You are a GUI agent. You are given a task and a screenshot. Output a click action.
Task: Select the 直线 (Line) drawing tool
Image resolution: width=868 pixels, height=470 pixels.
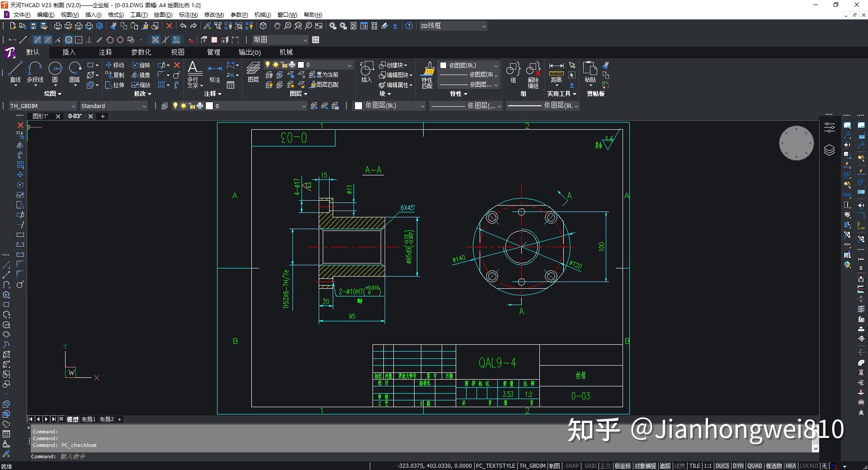point(15,72)
